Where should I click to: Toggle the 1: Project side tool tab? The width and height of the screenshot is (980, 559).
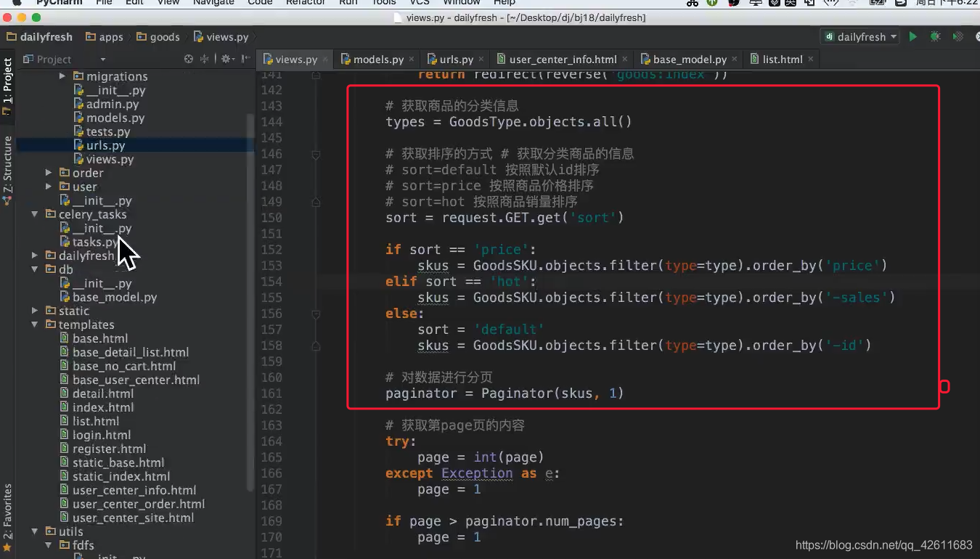click(x=7, y=87)
